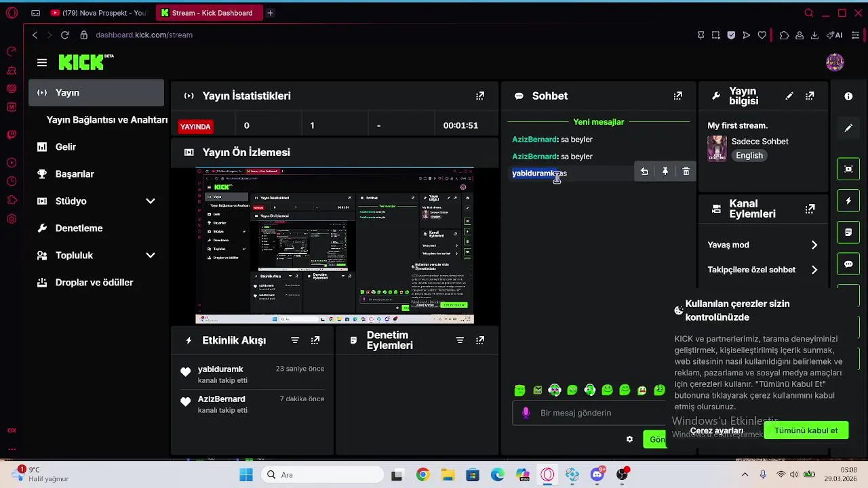Click the heart bookmark icon in address bar
The width and height of the screenshot is (868, 488).
click(x=762, y=35)
